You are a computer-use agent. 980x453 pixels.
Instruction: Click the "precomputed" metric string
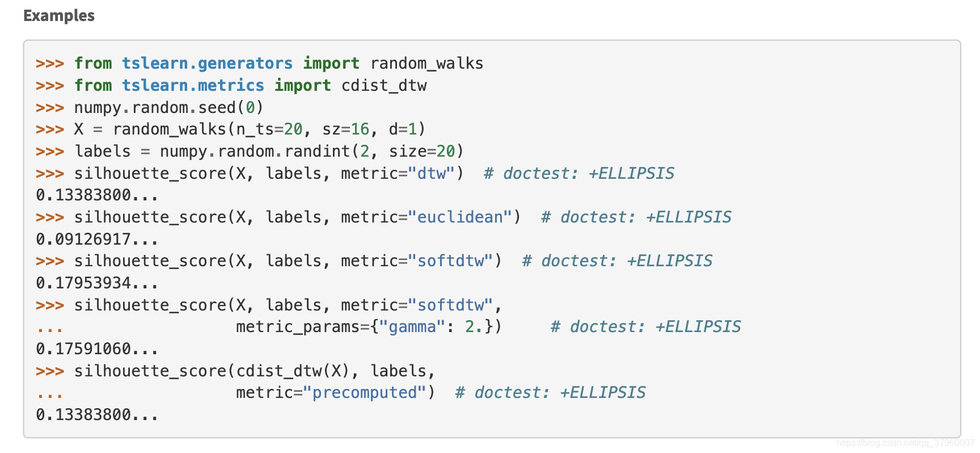pyautogui.click(x=365, y=393)
